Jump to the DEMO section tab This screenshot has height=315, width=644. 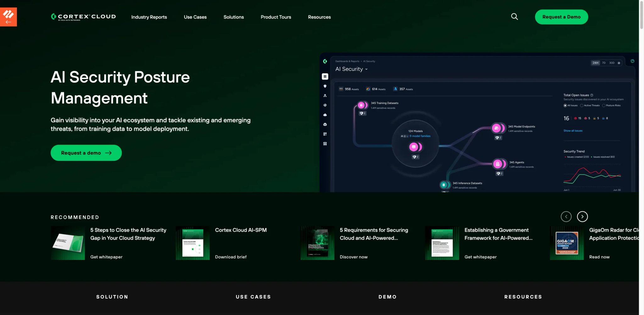[x=387, y=297]
